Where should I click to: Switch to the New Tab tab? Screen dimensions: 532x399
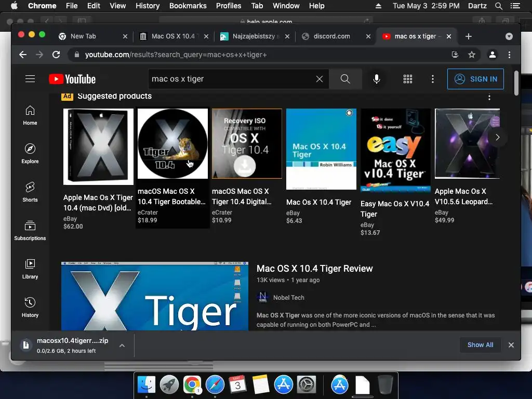pyautogui.click(x=92, y=36)
